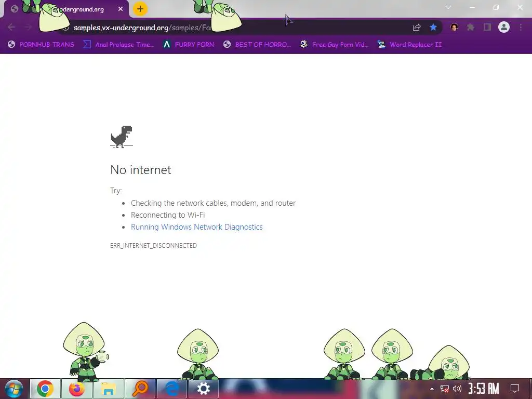Screen dimensions: 532x399
Task: Go back with the back arrow
Action: [11, 27]
